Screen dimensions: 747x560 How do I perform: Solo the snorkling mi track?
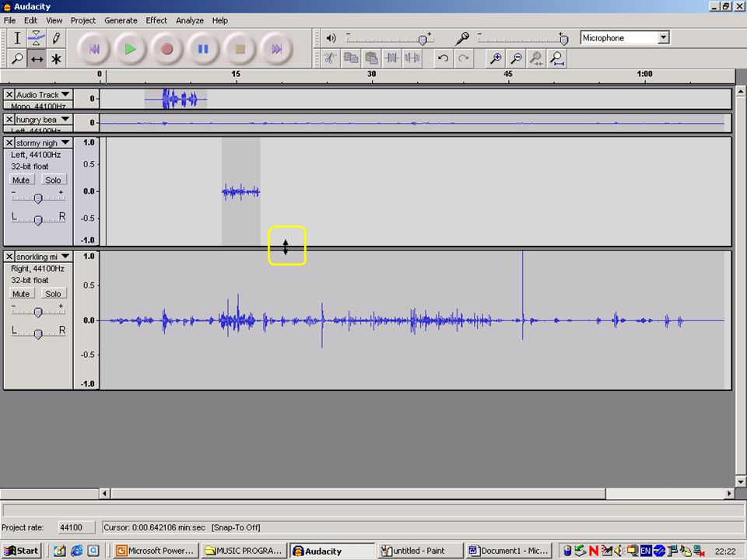pyautogui.click(x=53, y=294)
